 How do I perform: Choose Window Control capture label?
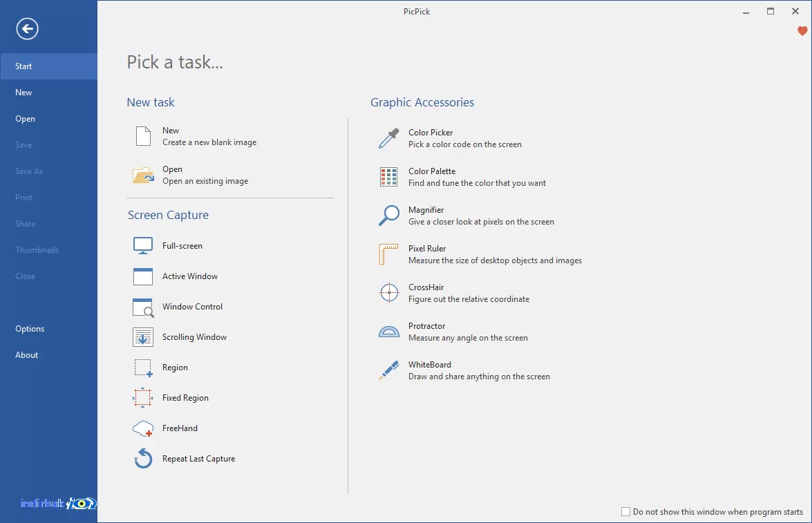pyautogui.click(x=192, y=307)
